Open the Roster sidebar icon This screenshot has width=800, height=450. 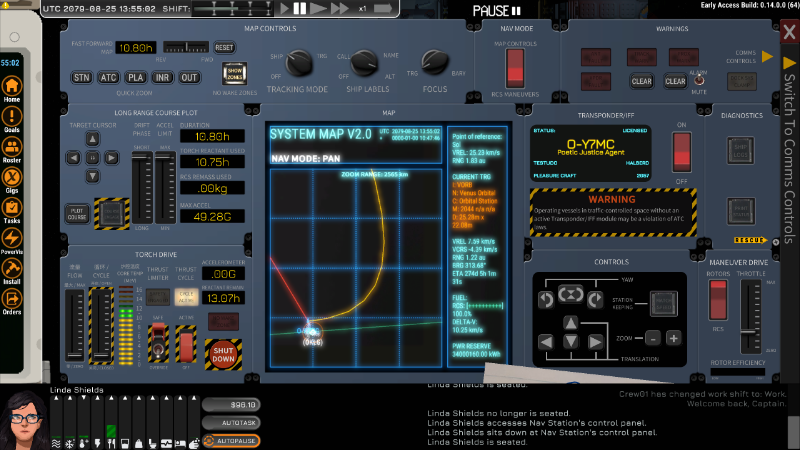12,147
